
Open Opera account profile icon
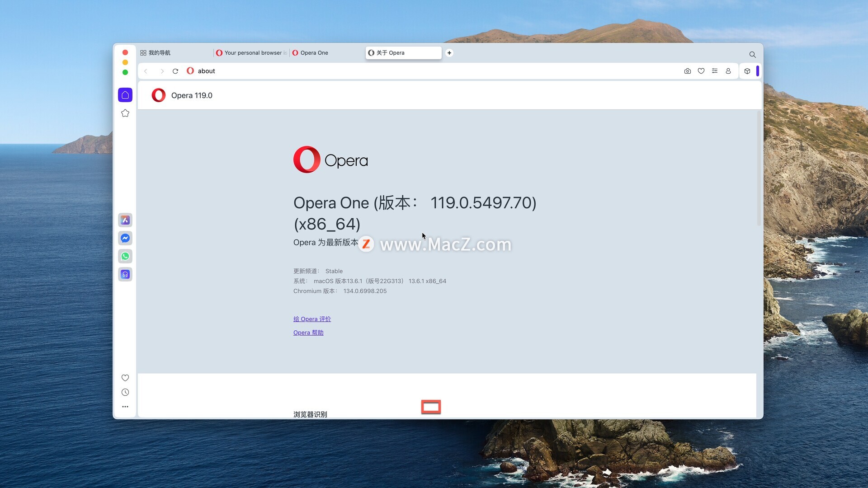tap(728, 71)
